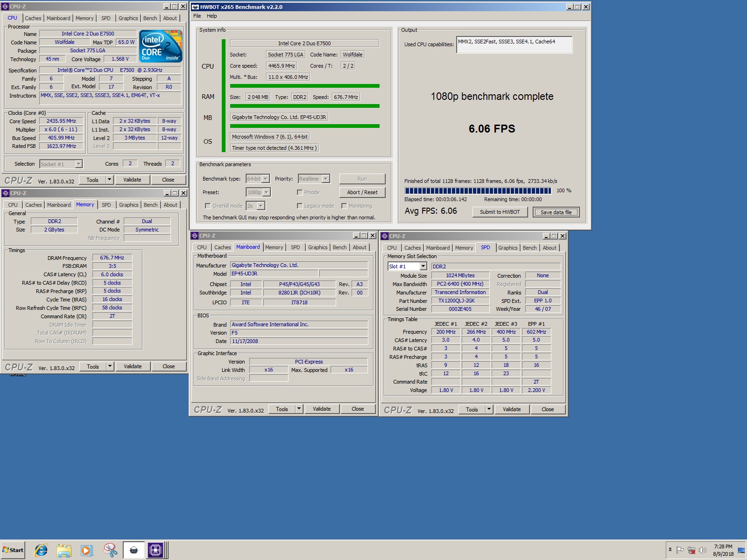Switch to About tab in SPD CPU-Z window

pyautogui.click(x=550, y=248)
